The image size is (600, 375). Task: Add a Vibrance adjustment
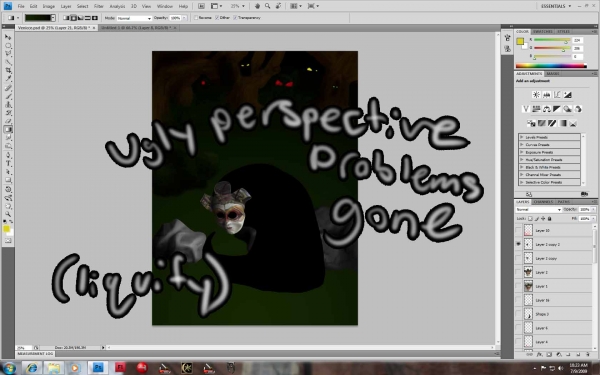pos(526,109)
